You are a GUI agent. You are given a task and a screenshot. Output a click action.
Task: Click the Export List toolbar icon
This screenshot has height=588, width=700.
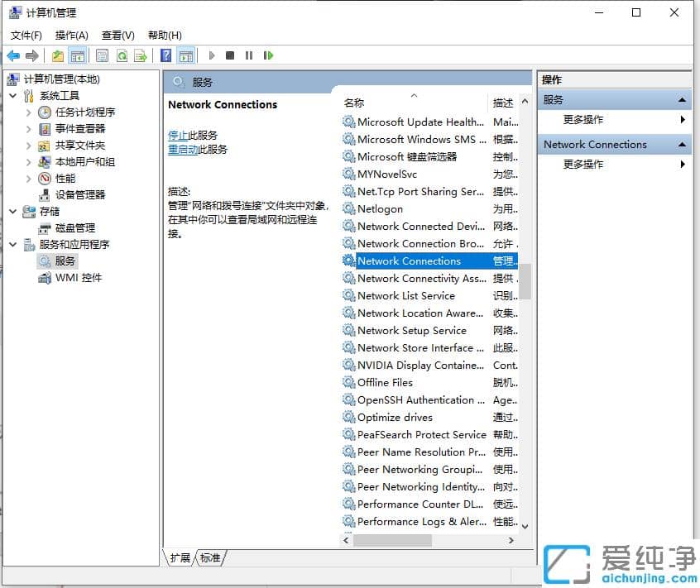click(x=141, y=55)
